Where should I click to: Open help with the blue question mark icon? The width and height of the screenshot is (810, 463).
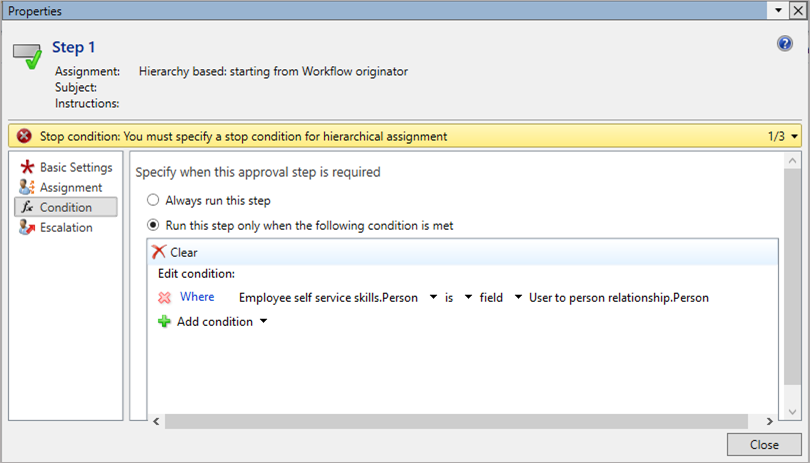pos(784,43)
